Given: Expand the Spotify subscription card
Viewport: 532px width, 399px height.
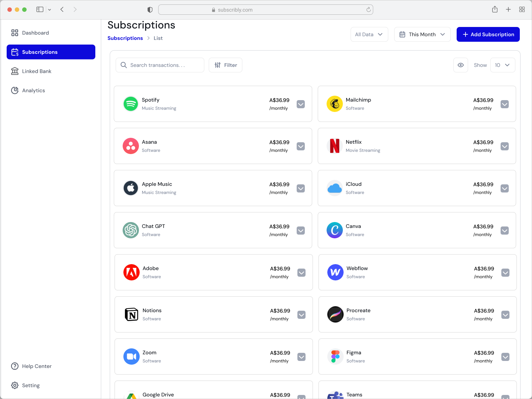Looking at the screenshot, I should click(301, 104).
